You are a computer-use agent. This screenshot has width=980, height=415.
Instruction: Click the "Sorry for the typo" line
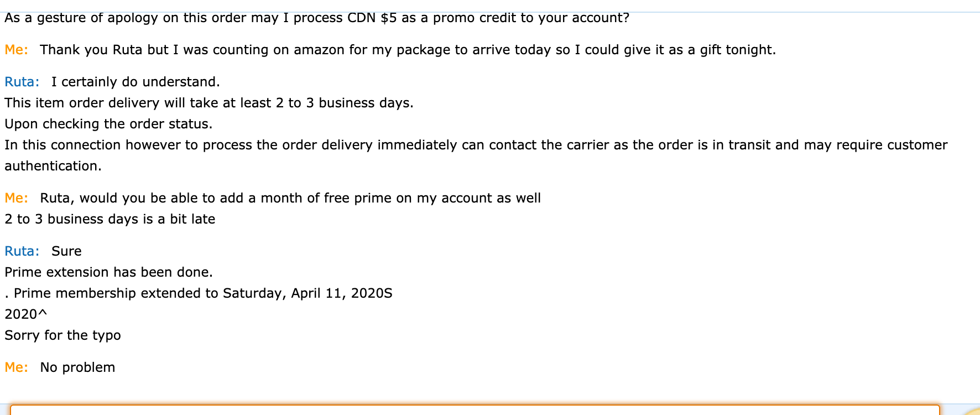tap(62, 335)
